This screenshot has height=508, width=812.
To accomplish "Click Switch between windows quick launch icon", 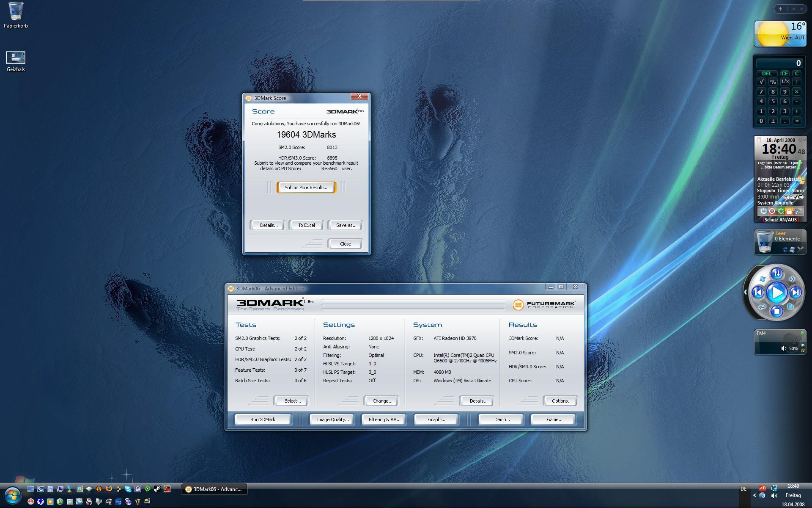I will click(x=41, y=489).
